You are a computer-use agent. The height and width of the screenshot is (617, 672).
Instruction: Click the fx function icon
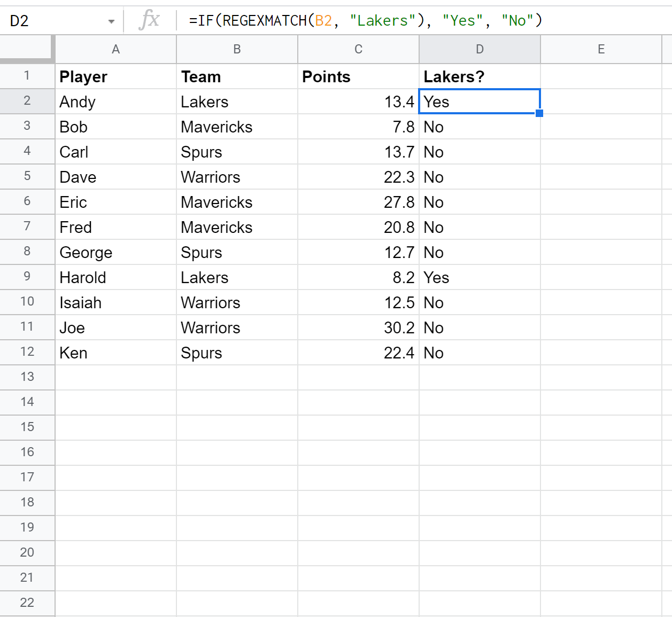(150, 20)
